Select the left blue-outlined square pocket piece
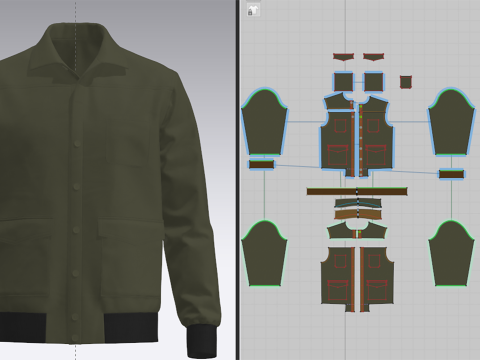Viewport: 480px width, 360px height. point(343,81)
